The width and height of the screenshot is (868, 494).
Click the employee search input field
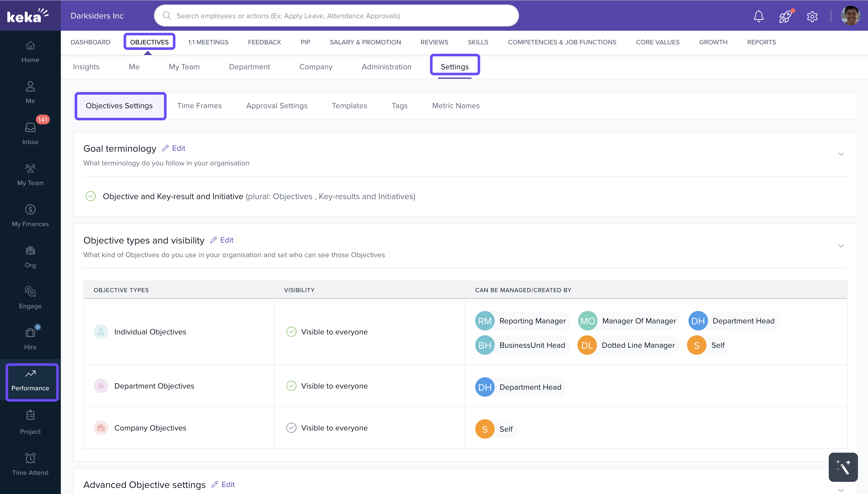click(336, 16)
